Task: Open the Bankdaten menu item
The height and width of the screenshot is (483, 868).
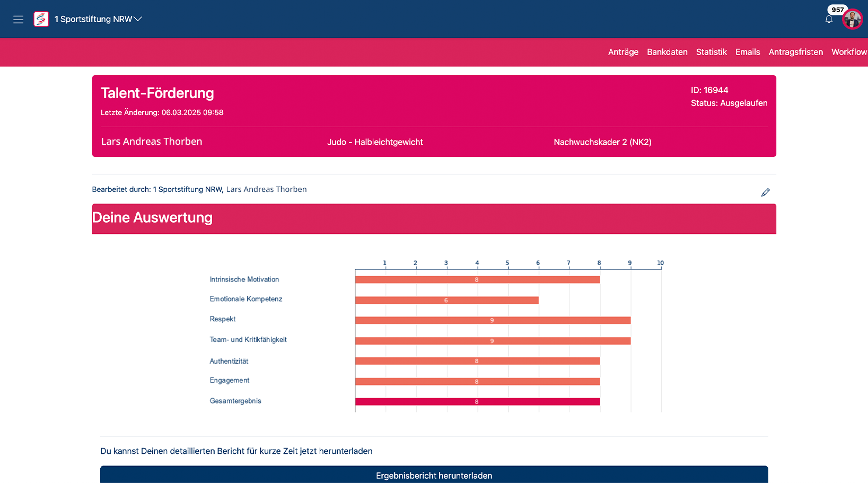Action: pos(667,52)
